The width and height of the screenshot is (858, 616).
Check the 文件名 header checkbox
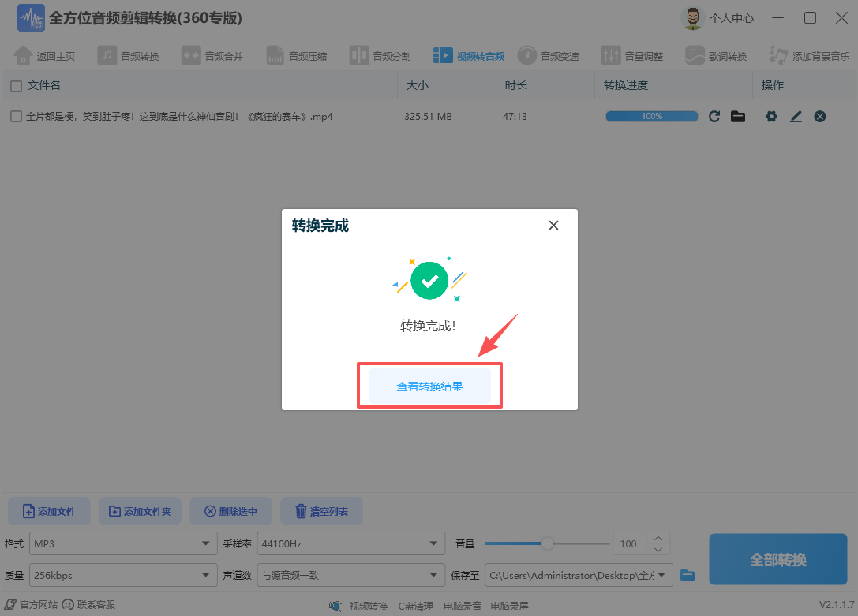[x=14, y=84]
